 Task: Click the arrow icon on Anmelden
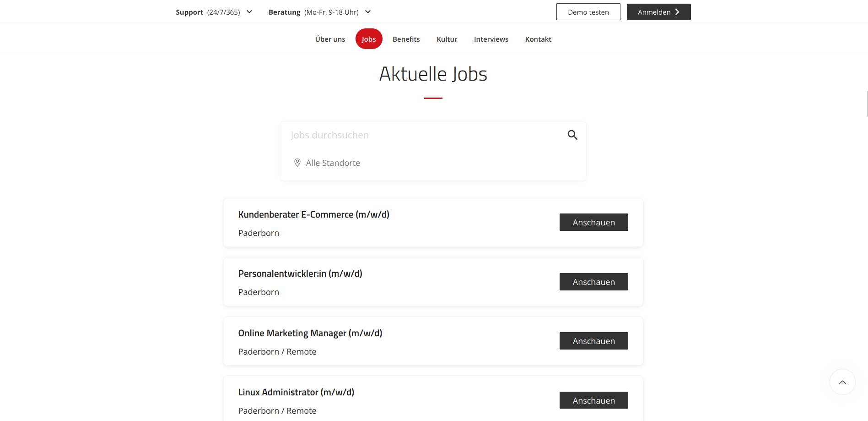677,12
